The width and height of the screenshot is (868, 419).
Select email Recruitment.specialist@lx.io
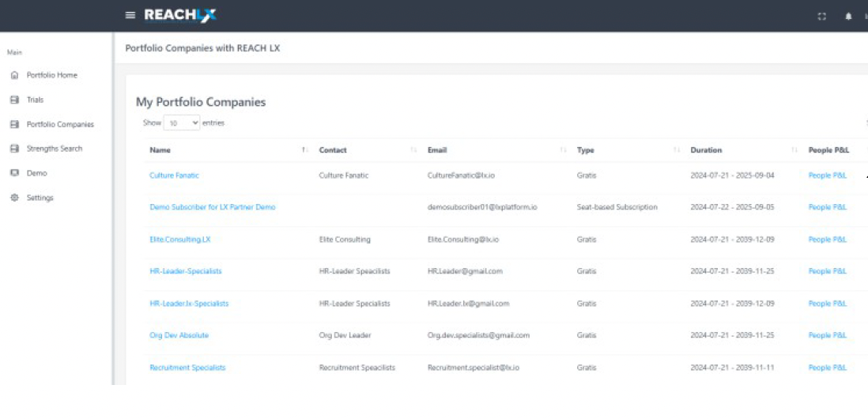[x=474, y=368]
